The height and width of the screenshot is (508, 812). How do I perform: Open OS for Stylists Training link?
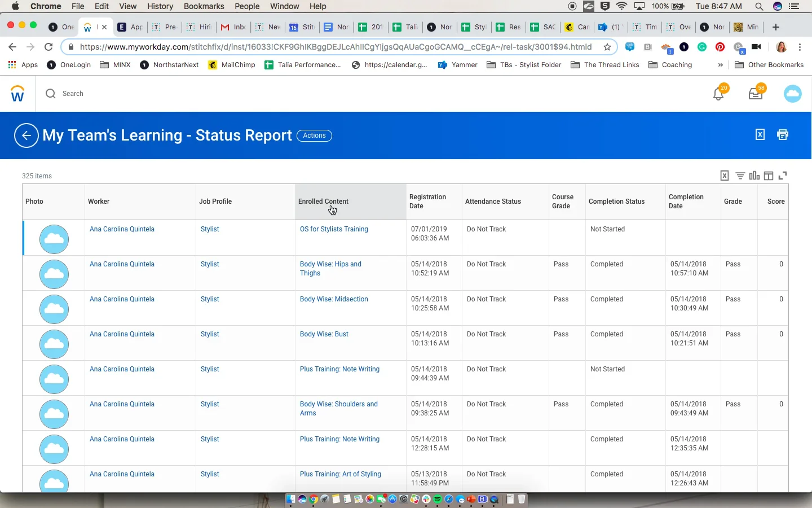pyautogui.click(x=334, y=229)
